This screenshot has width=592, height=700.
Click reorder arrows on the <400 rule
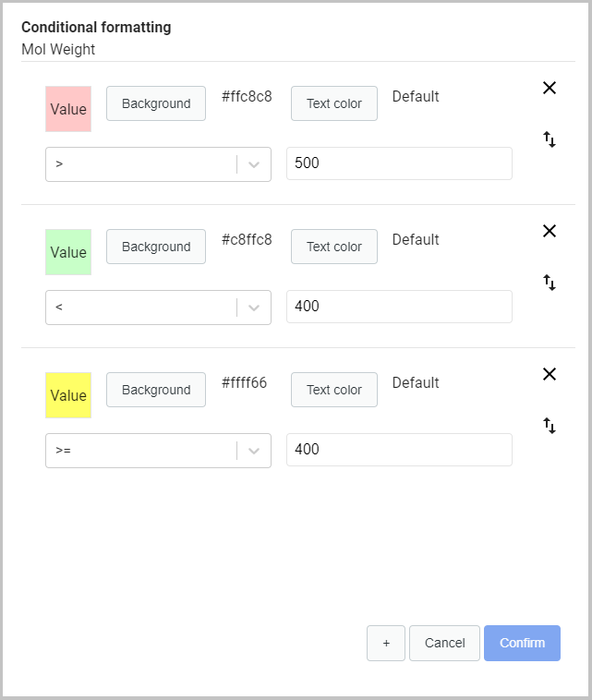click(550, 283)
